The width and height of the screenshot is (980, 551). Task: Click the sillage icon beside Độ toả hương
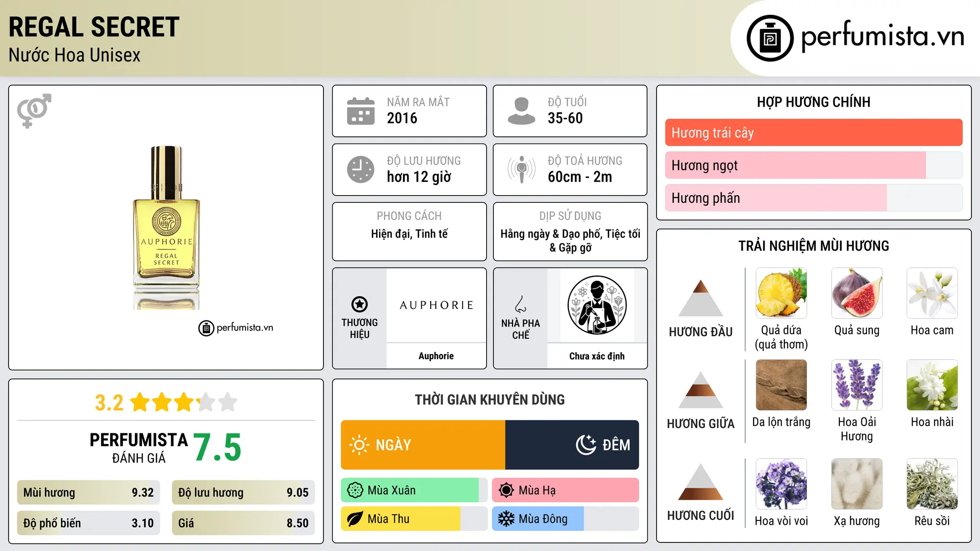pos(522,169)
